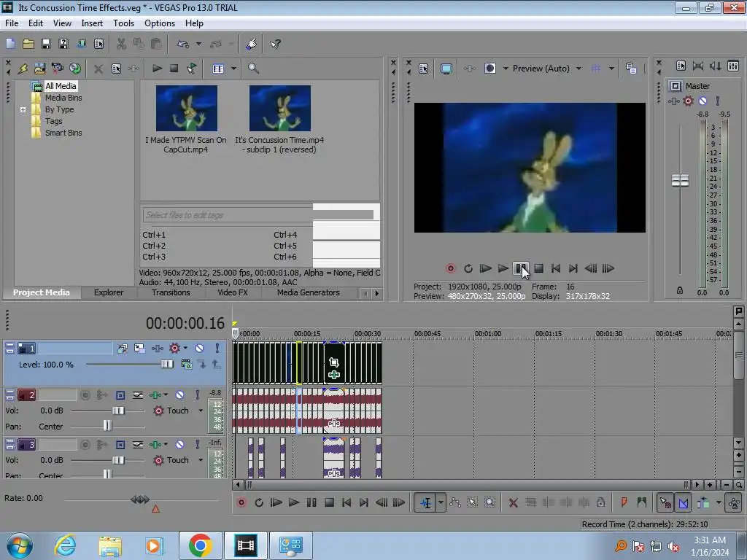747x560 pixels.
Task: Click the Import Media icon in Project Media
Action: [x=39, y=69]
